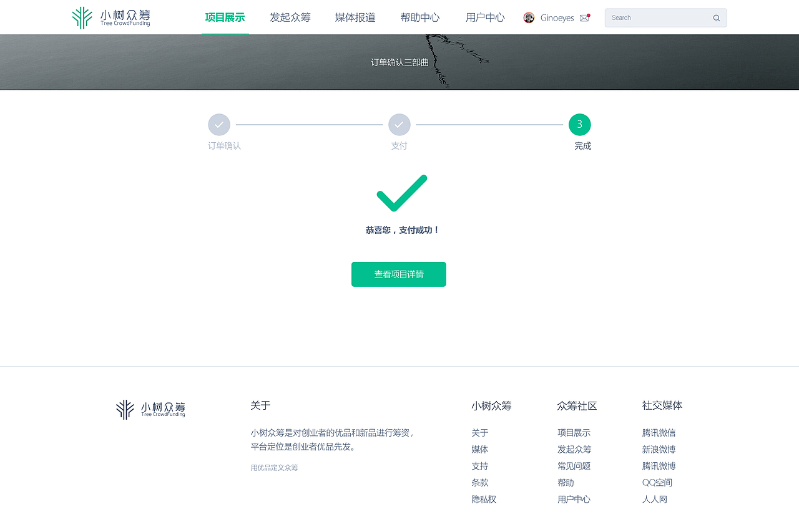Screen dimensions: 799x532
Task: Click the 用优品定义众筹 slogan text
Action: 274,468
